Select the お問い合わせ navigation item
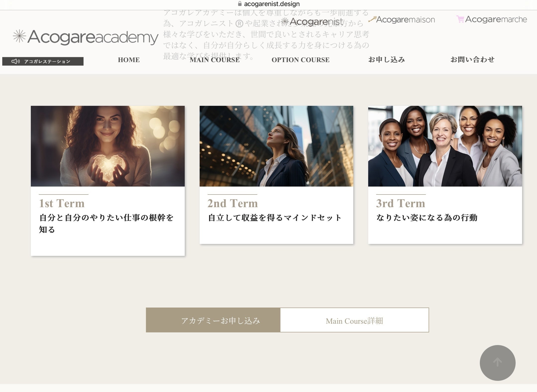The width and height of the screenshot is (537, 392). [x=472, y=60]
